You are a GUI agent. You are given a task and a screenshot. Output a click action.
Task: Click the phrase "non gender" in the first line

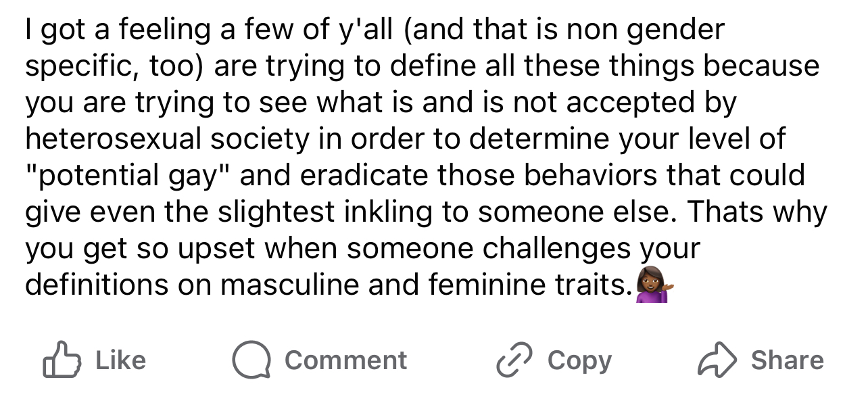click(645, 29)
